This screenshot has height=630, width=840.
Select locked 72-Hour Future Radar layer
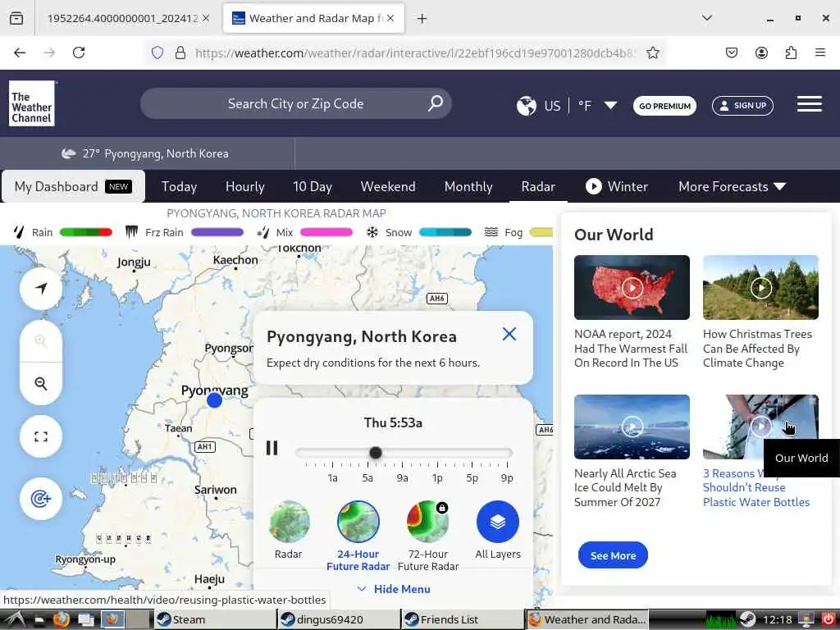pos(427,522)
